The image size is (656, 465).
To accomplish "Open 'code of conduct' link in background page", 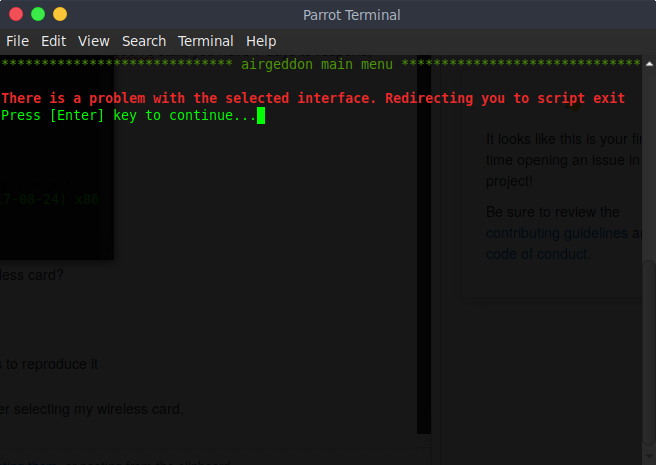I will click(537, 254).
